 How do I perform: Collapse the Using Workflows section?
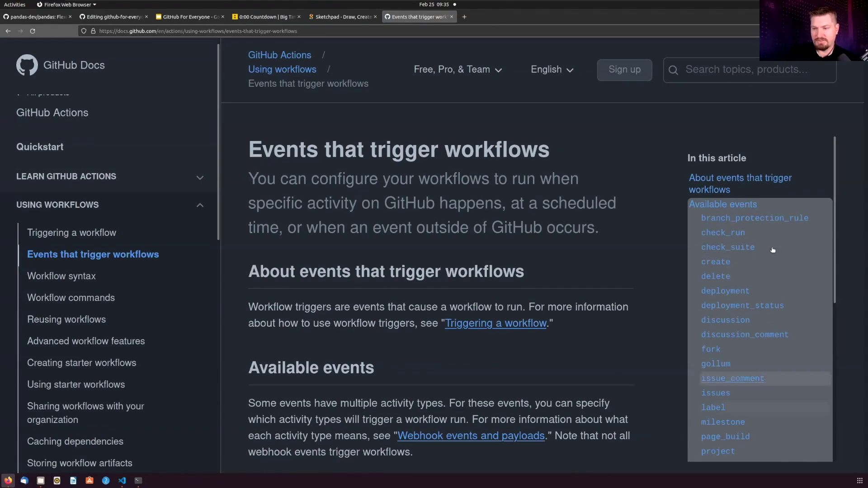pyautogui.click(x=200, y=206)
